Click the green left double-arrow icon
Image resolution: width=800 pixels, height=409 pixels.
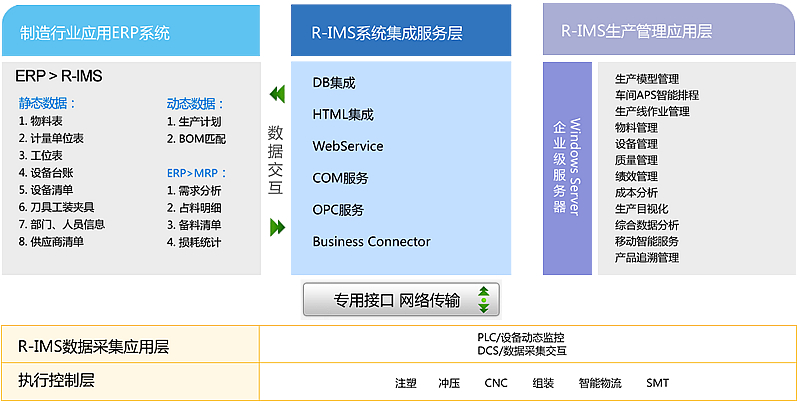tap(277, 94)
